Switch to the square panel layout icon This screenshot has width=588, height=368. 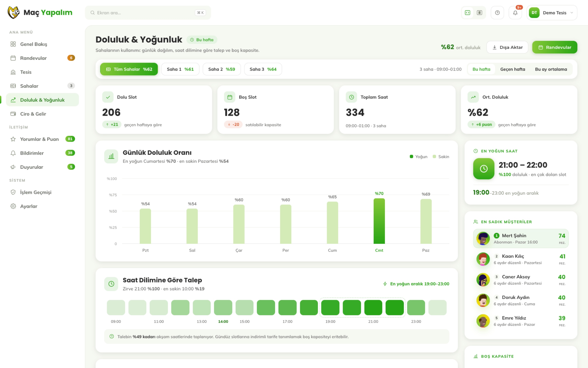pos(479,13)
